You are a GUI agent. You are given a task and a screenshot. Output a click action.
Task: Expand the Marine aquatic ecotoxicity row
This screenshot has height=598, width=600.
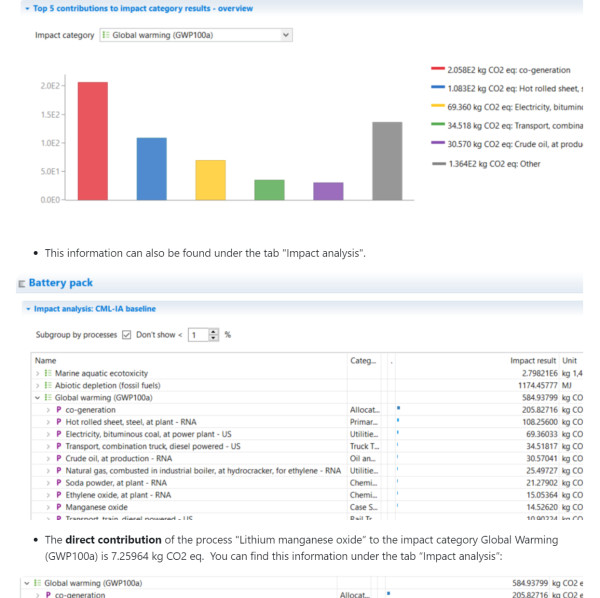36,372
